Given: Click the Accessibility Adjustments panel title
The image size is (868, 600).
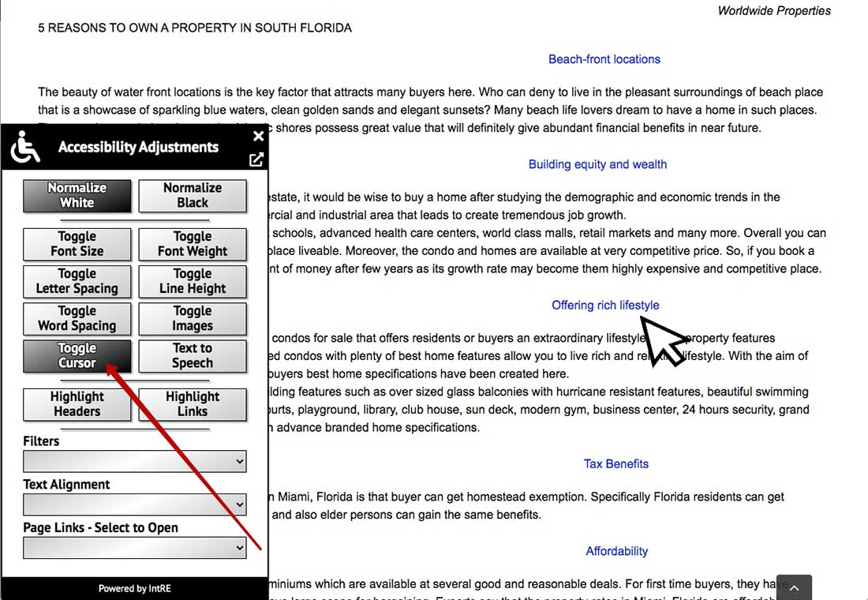Looking at the screenshot, I should coord(138,147).
